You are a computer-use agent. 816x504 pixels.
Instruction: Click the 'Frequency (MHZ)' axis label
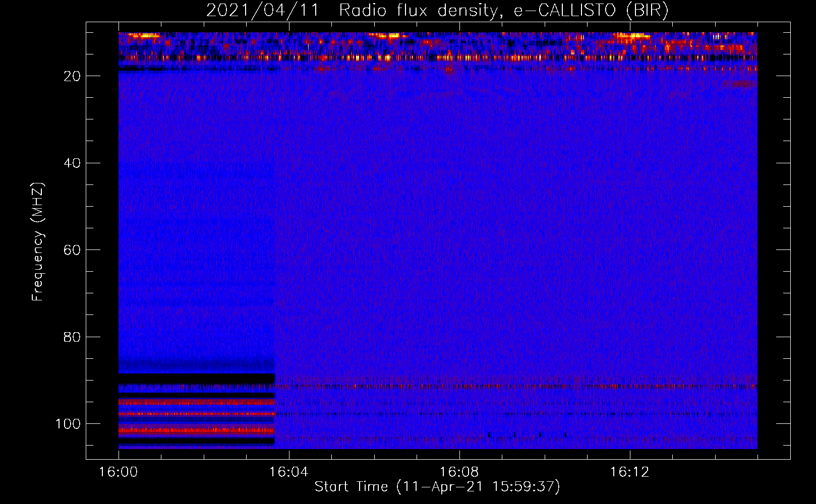[38, 241]
